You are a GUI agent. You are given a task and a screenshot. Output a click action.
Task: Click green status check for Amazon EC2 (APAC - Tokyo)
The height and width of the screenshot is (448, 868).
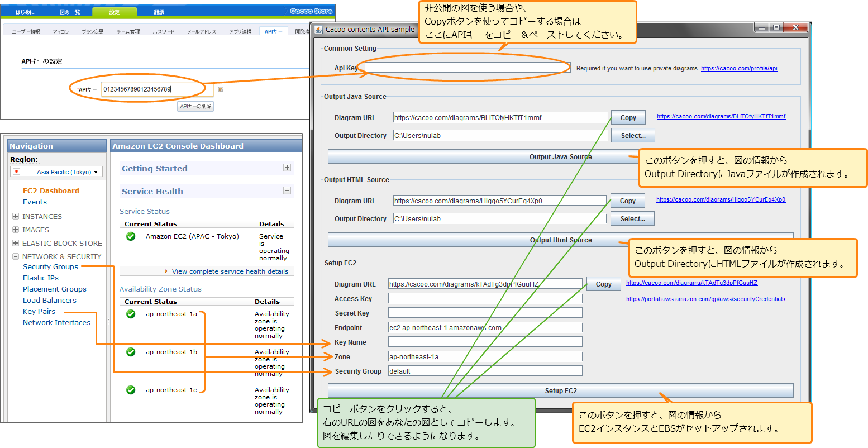tap(131, 236)
